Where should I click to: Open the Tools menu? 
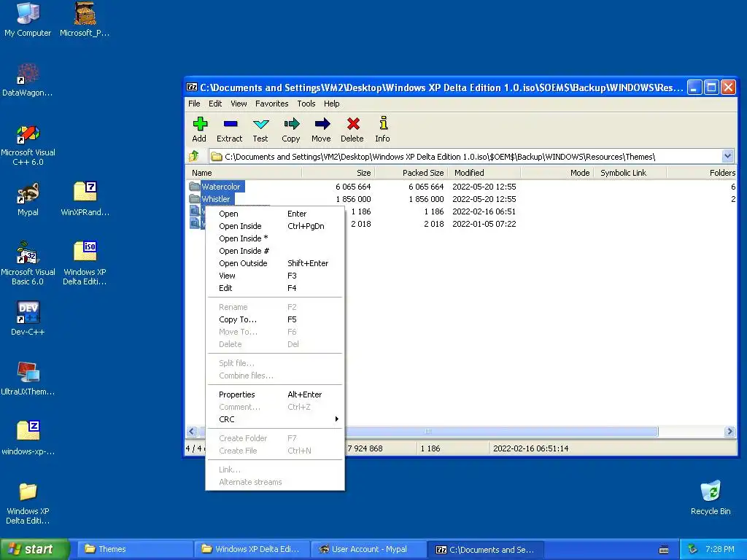(306, 104)
